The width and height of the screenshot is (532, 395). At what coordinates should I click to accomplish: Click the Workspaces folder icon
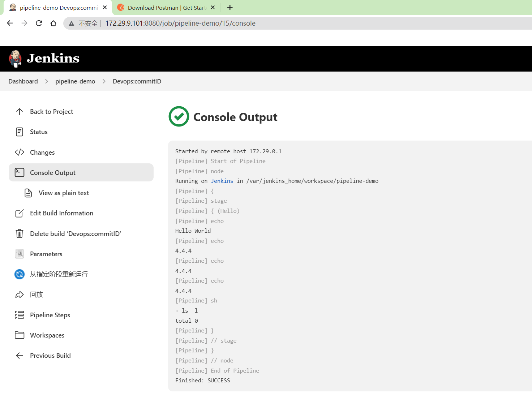tap(20, 335)
